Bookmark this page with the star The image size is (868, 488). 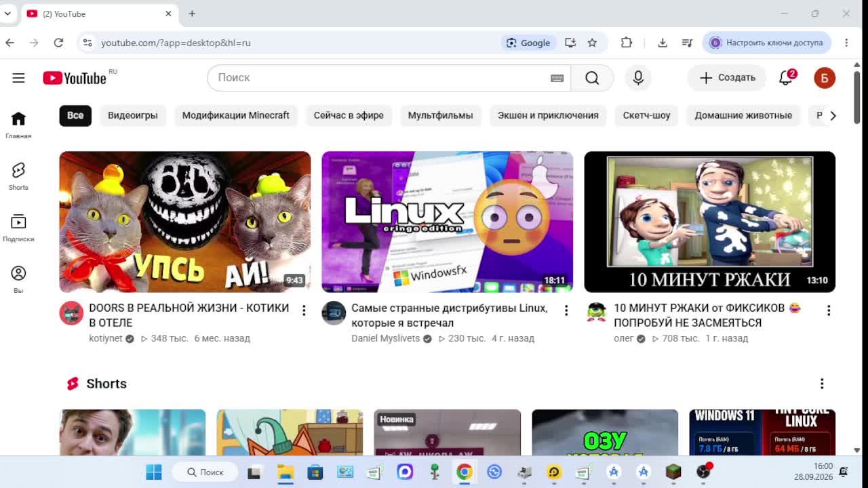tap(592, 43)
